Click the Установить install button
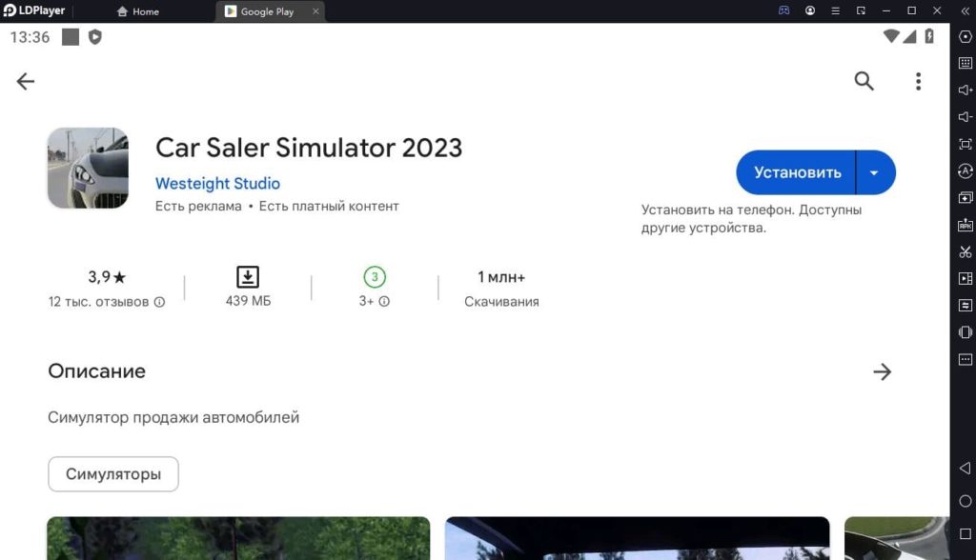 (796, 172)
